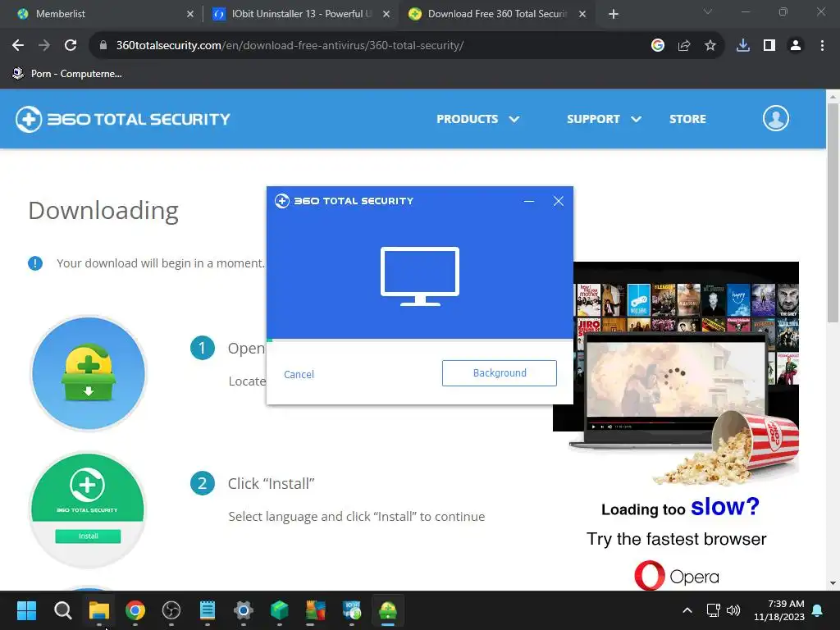Open the Chrome tab search chevron

coord(708,11)
